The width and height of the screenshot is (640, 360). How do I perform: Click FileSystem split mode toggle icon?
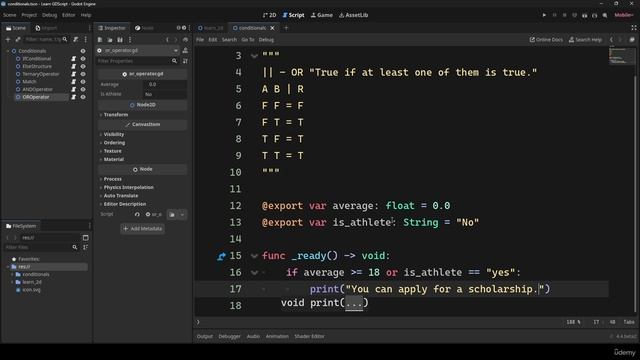(x=85, y=238)
